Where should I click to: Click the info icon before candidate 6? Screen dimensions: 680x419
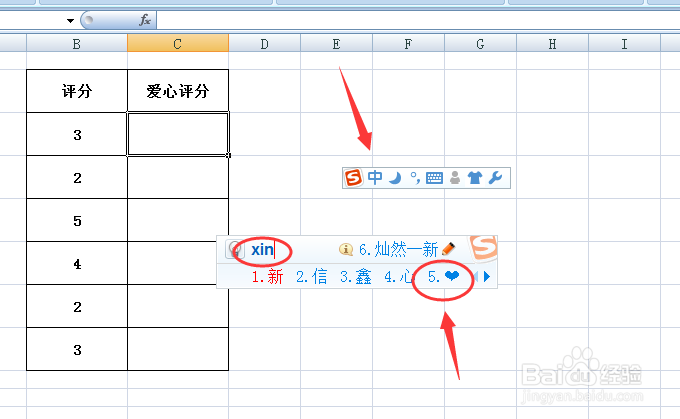[346, 249]
